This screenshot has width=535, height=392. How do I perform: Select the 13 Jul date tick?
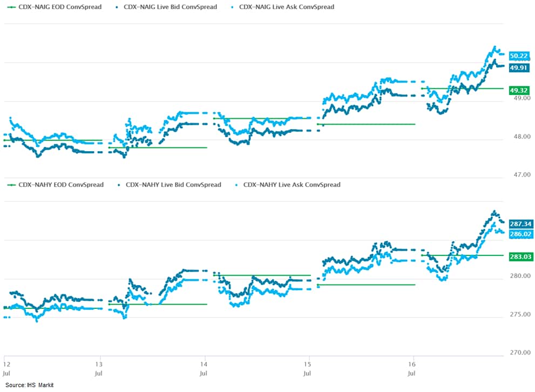[x=99, y=362]
